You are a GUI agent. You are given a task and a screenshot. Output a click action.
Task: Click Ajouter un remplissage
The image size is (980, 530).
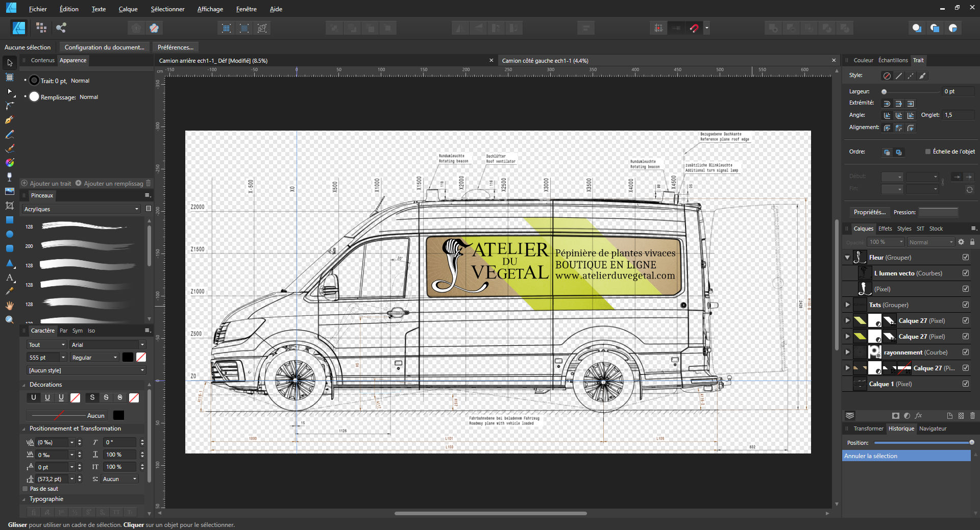pos(110,183)
